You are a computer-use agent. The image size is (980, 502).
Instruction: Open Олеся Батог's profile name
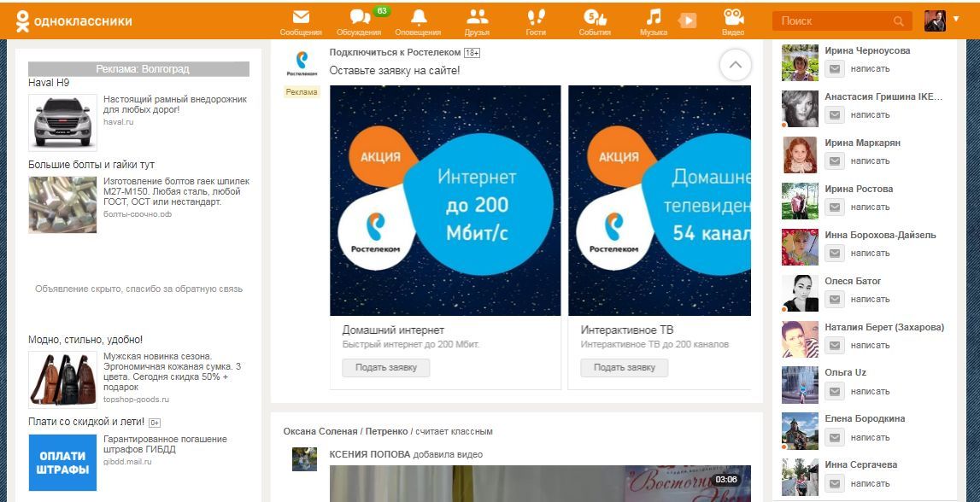click(x=853, y=281)
